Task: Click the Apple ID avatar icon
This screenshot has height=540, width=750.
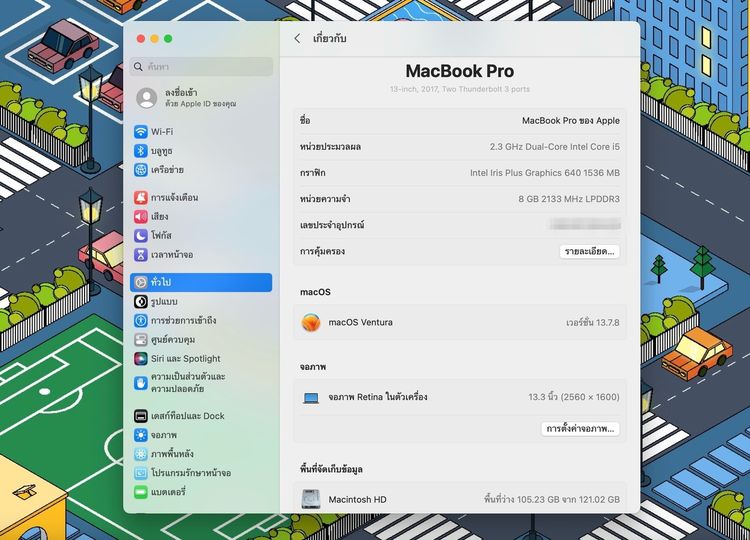Action: pos(147,98)
